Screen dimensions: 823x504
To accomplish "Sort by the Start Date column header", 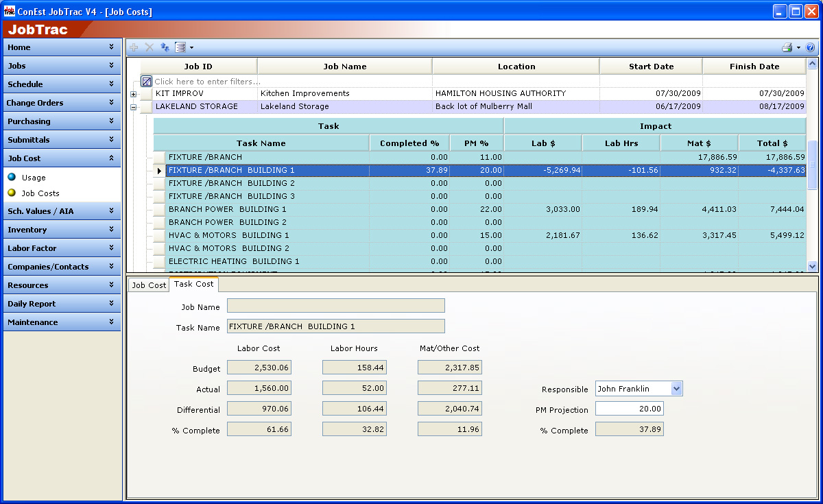I will 652,67.
